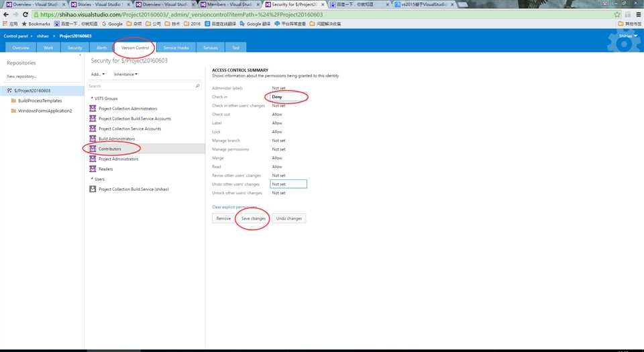644x352 pixels.
Task: Open Control panel breadcrumb link
Action: pos(16,36)
